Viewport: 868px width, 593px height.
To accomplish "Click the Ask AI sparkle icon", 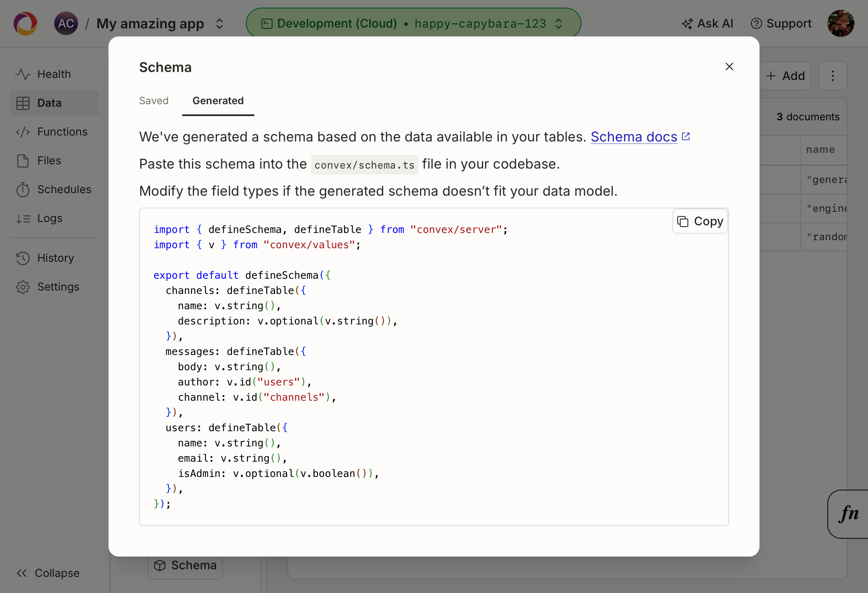I will pyautogui.click(x=687, y=24).
